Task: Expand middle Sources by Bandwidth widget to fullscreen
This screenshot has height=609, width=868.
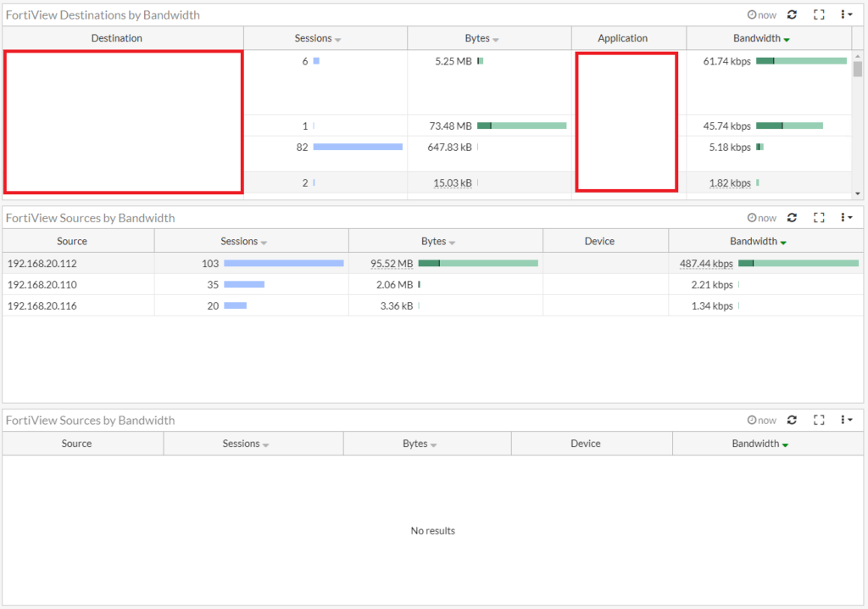Action: coord(819,217)
